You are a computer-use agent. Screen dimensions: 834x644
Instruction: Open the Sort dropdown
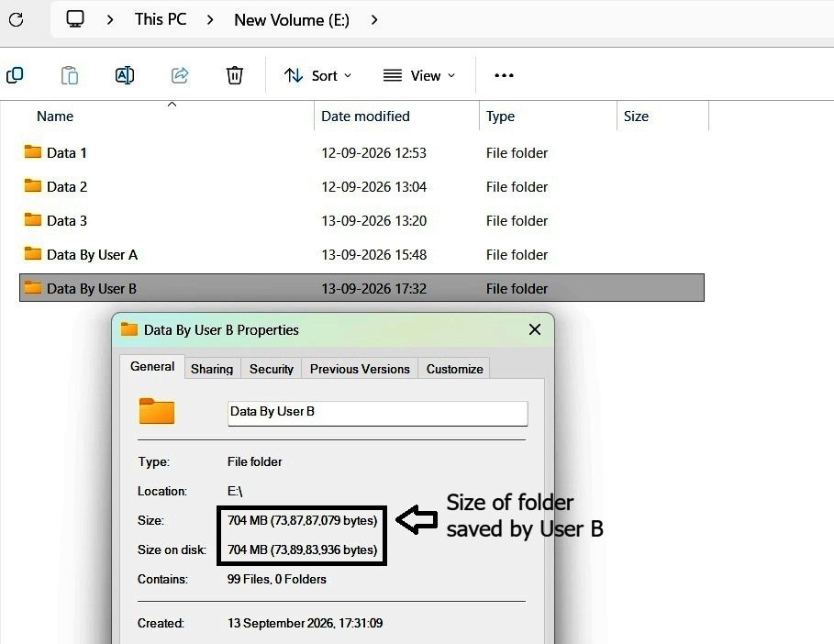317,75
